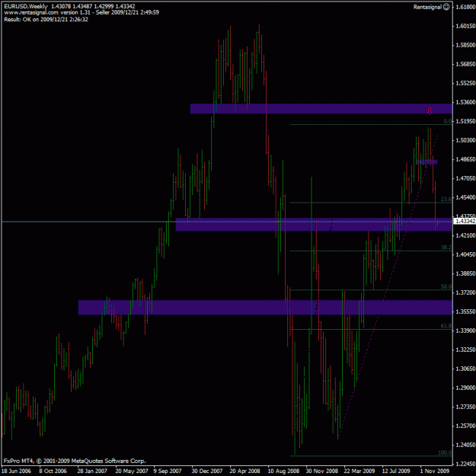Screen dimensions: 476x476
Task: Click the 1.58500 price scale label
Action: pos(465,45)
